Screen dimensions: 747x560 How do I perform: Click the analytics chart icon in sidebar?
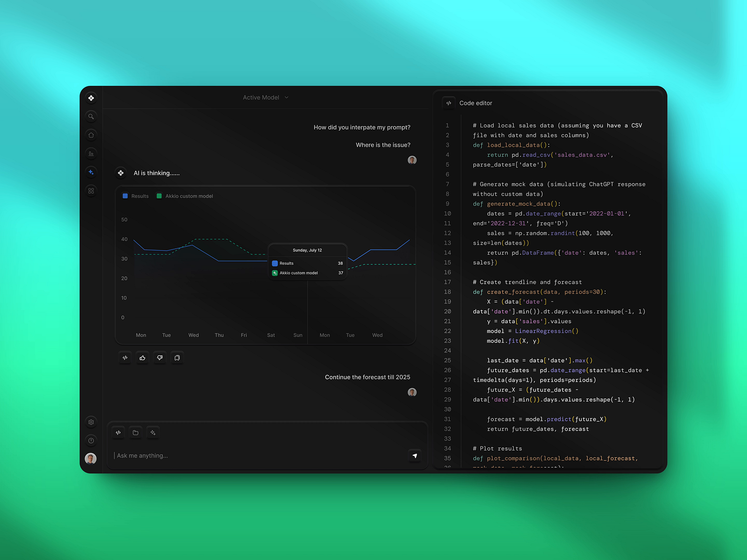(91, 154)
